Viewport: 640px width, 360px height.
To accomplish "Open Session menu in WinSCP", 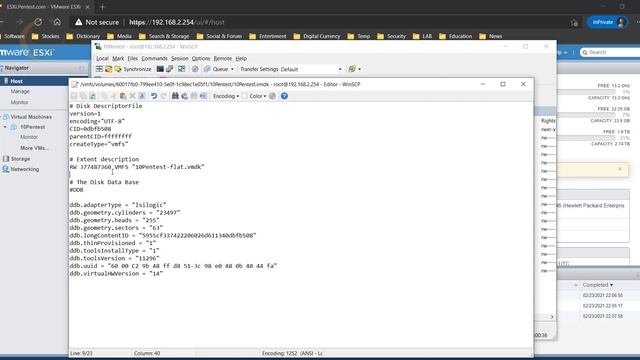I will pyautogui.click(x=180, y=58).
